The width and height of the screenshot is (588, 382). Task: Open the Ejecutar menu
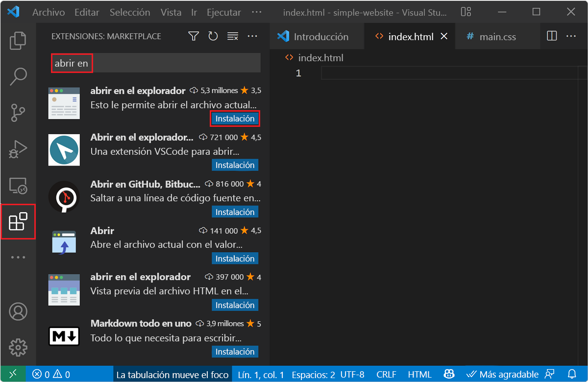tap(224, 12)
